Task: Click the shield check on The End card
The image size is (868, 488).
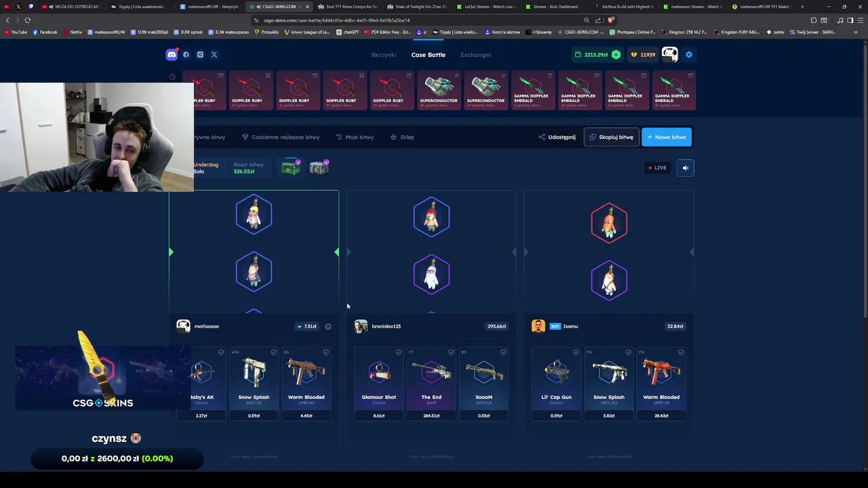Action: click(451, 352)
